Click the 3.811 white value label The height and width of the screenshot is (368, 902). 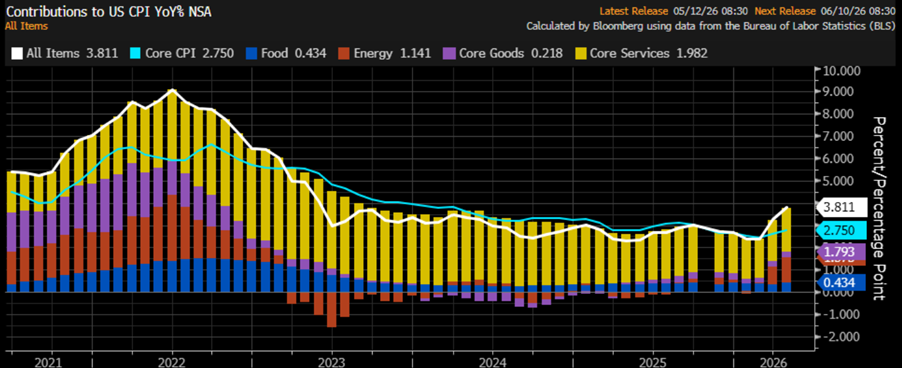(x=842, y=208)
